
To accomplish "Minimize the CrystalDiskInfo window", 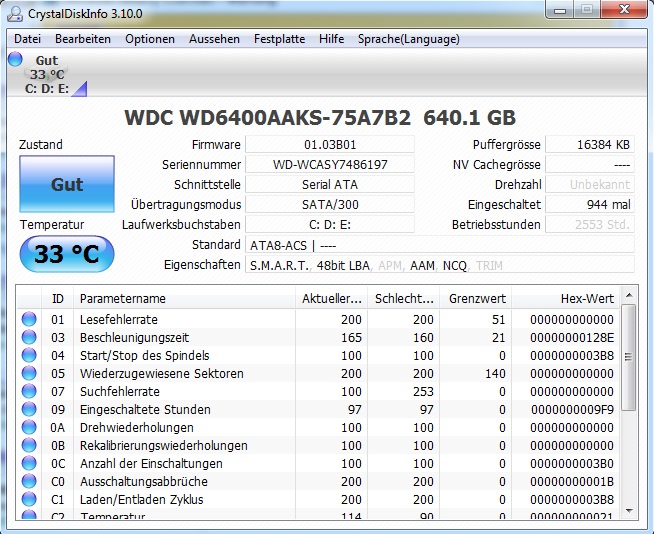I will (x=560, y=10).
